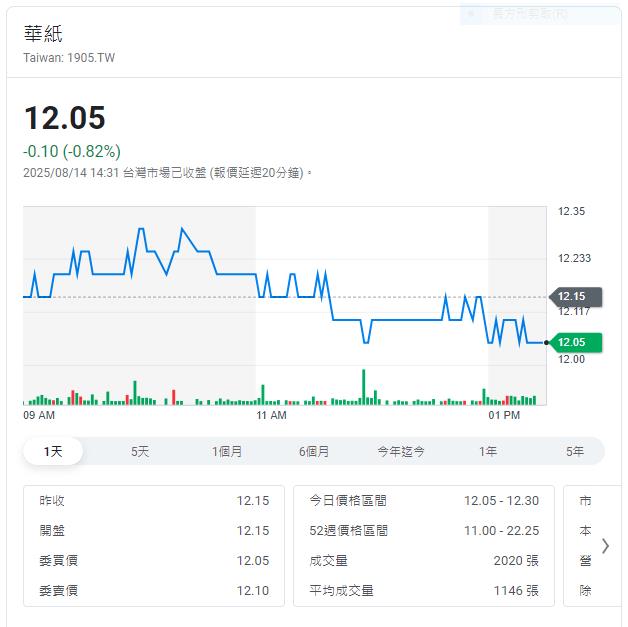This screenshot has height=627, width=628.
Task: Switch chart to 6個月 range
Action: [314, 451]
